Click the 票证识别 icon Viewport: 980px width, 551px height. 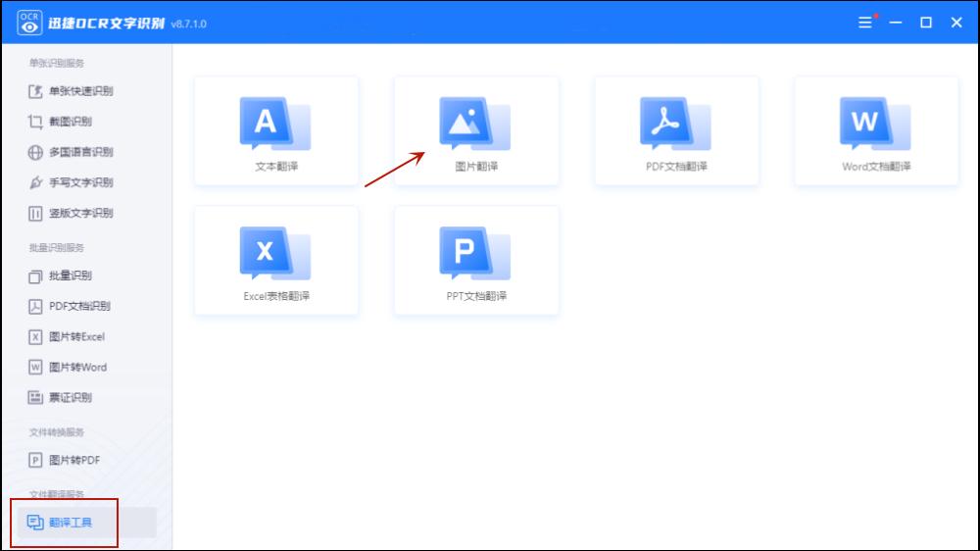pos(35,398)
